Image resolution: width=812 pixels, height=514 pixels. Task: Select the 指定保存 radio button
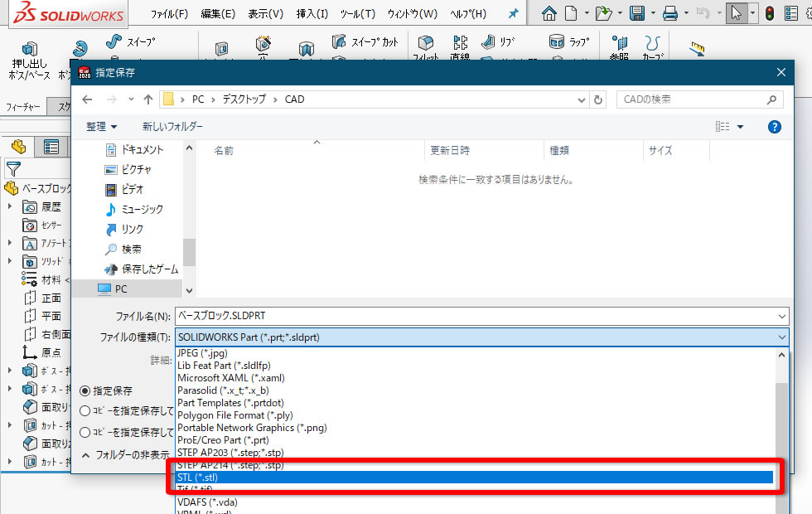85,390
